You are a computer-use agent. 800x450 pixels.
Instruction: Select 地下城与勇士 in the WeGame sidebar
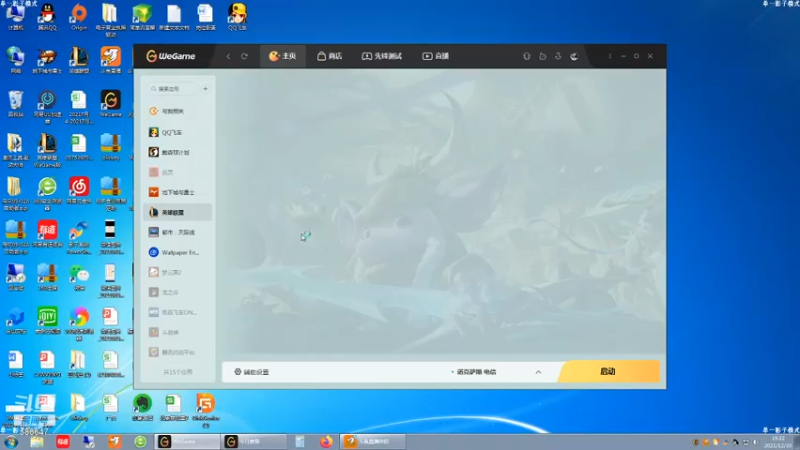coord(178,192)
